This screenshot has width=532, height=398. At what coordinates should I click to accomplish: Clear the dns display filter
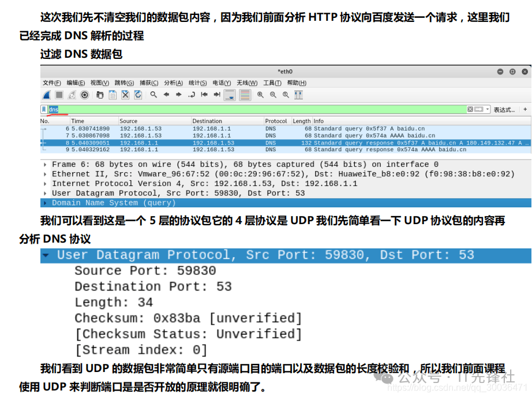[x=470, y=109]
